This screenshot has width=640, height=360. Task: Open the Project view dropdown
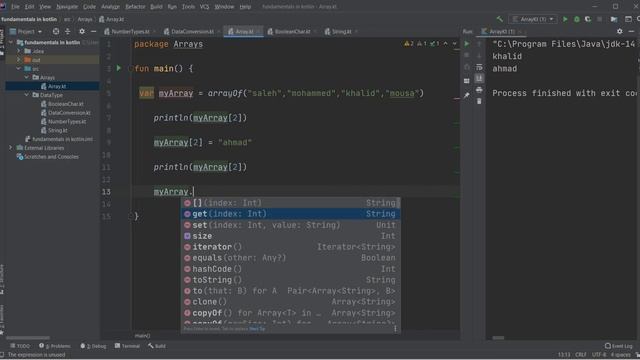(x=26, y=31)
